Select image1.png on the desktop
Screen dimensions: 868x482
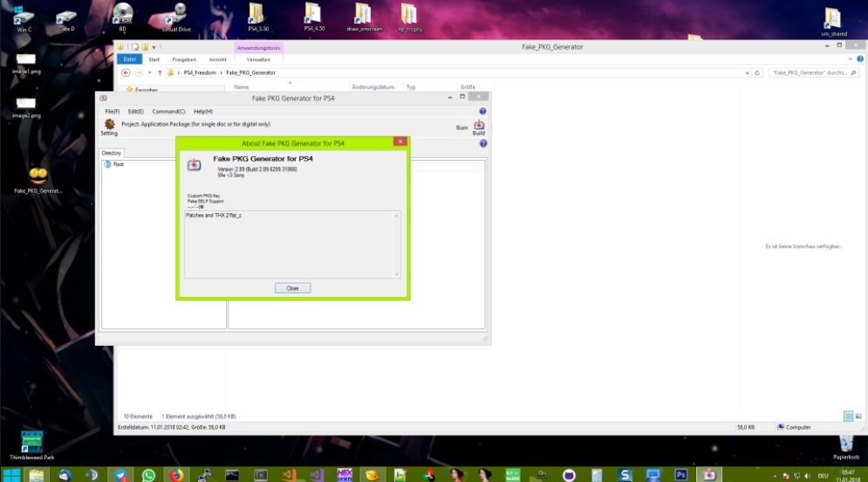26,63
